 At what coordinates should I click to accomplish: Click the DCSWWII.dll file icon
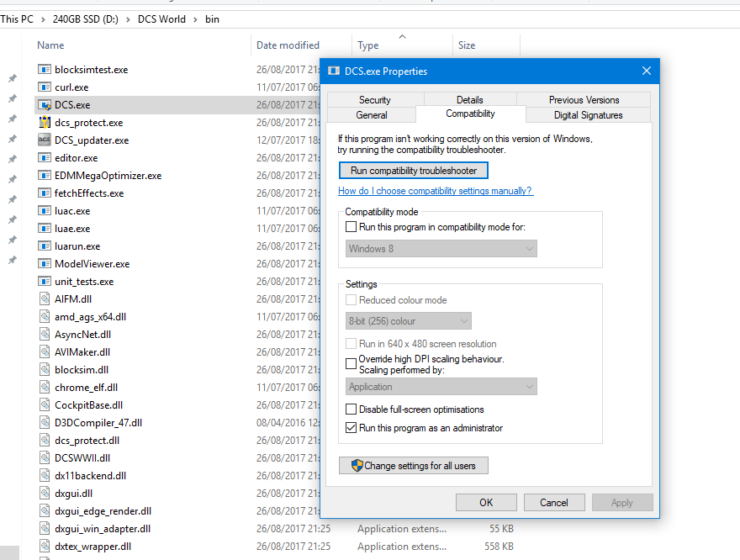[x=45, y=457]
